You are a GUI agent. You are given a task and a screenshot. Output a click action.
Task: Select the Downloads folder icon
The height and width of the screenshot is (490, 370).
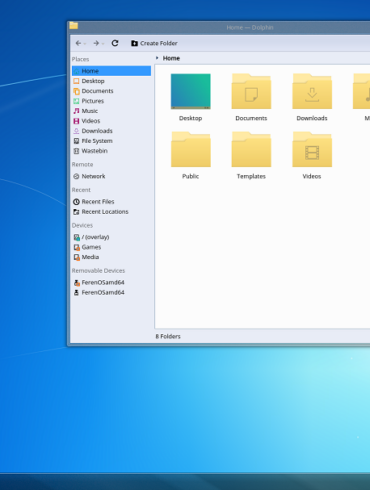pos(312,91)
